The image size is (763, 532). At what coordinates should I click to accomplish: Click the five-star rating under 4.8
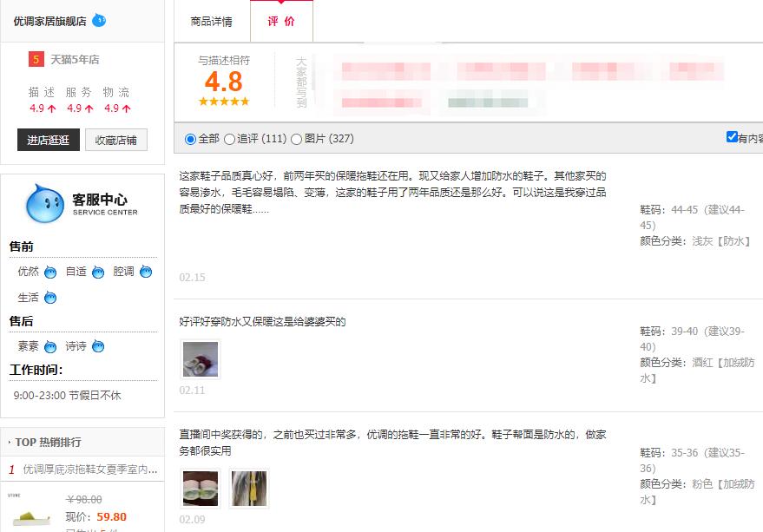223,101
